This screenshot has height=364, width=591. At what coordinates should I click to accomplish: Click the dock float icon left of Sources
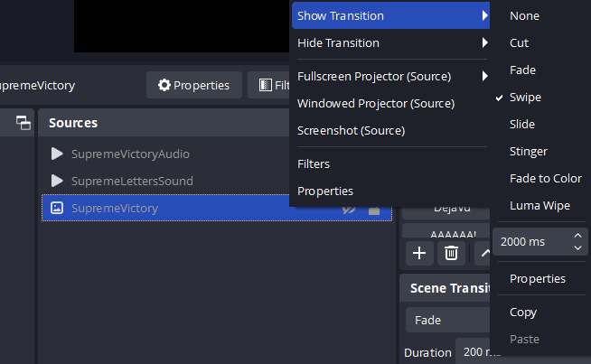coord(23,123)
